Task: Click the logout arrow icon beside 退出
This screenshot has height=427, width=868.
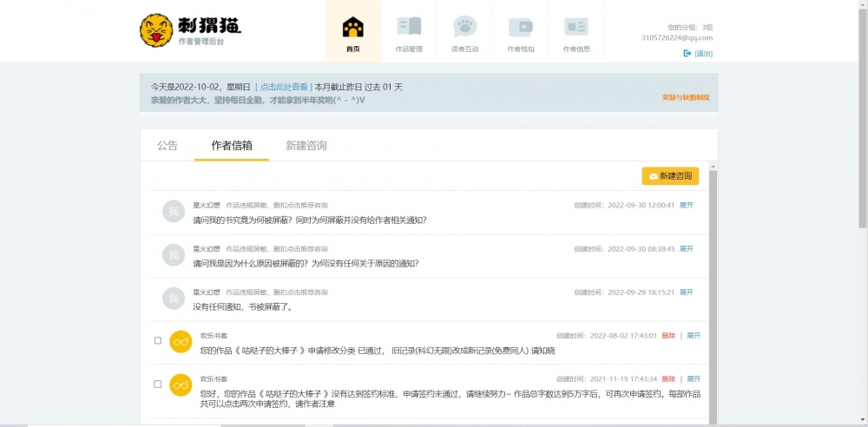Action: click(x=687, y=53)
